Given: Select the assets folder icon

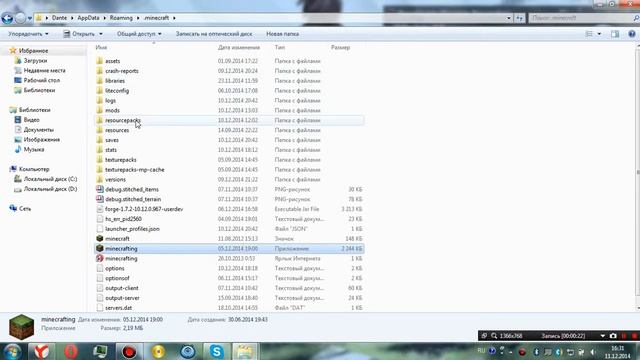Looking at the screenshot, I should click(100, 61).
